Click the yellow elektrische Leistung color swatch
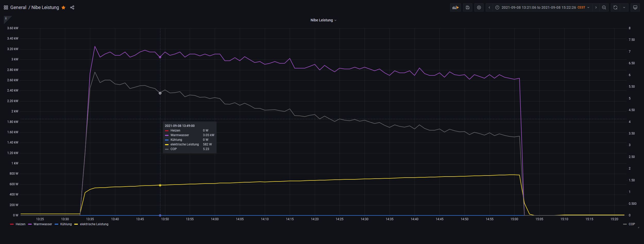The image size is (644, 244). pos(76,224)
